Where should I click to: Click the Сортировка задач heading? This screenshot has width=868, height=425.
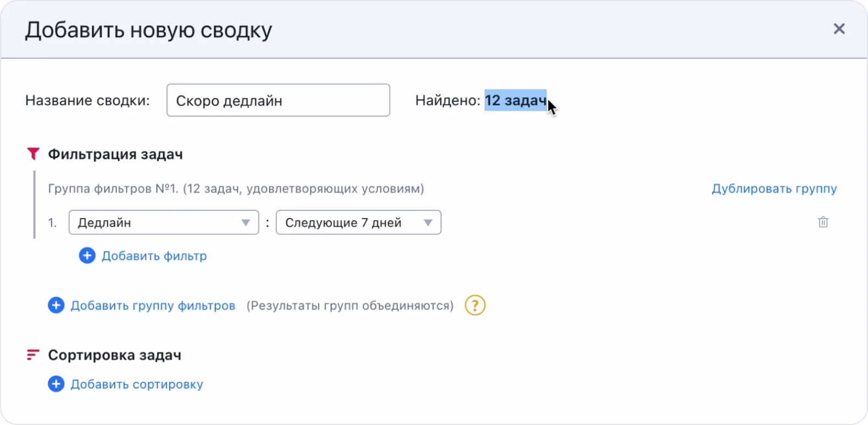pos(114,355)
